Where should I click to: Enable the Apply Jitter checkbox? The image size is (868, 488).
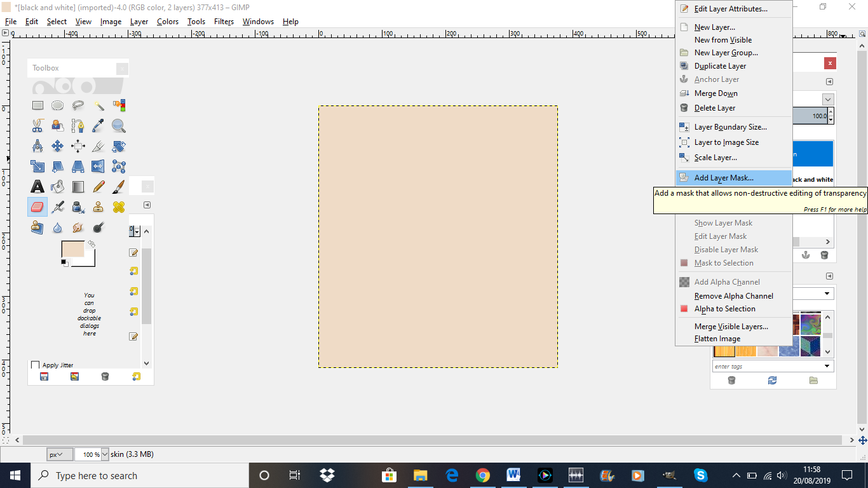coord(36,365)
